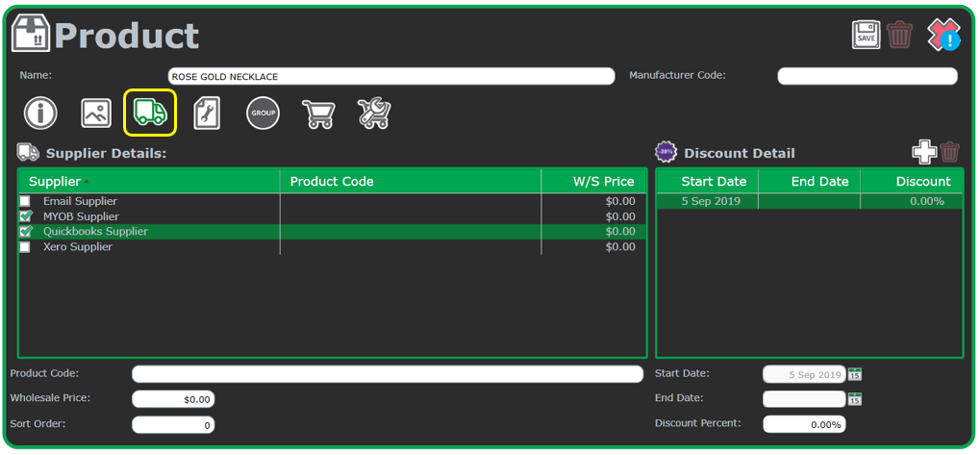Open the GROUP circle tab
The width and height of the screenshot is (980, 455).
coord(263,114)
